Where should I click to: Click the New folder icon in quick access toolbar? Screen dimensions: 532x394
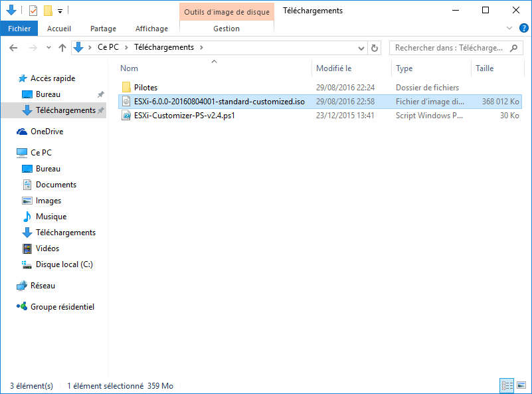point(48,11)
